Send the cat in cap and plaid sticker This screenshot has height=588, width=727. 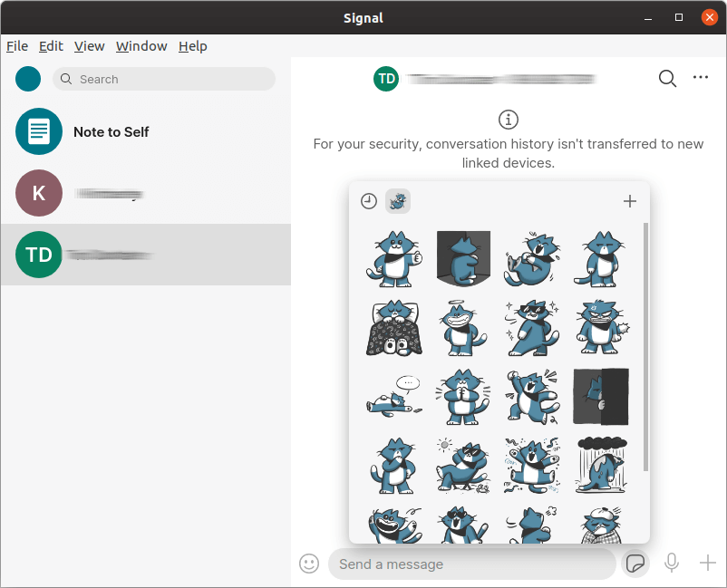tap(601, 525)
